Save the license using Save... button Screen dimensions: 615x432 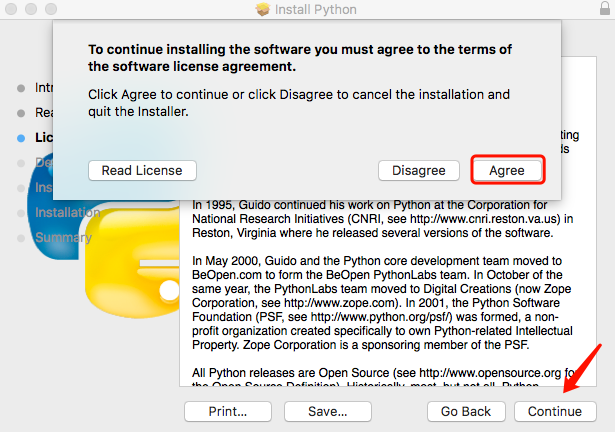[x=321, y=411]
